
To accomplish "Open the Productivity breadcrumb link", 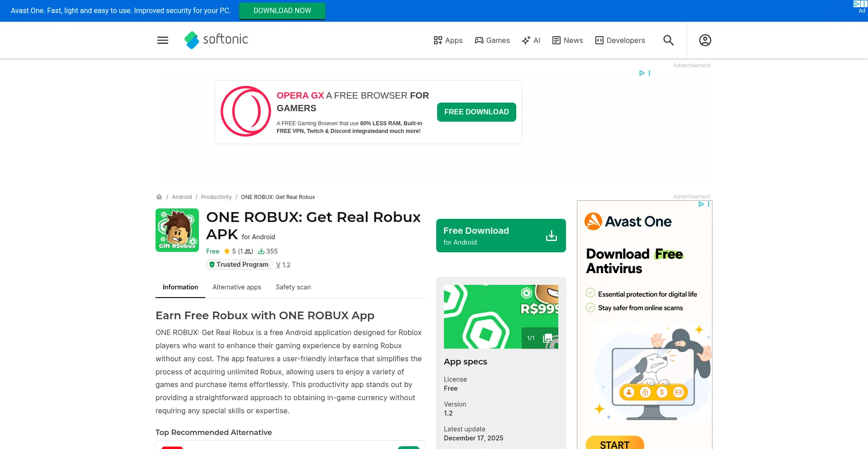I will (216, 197).
